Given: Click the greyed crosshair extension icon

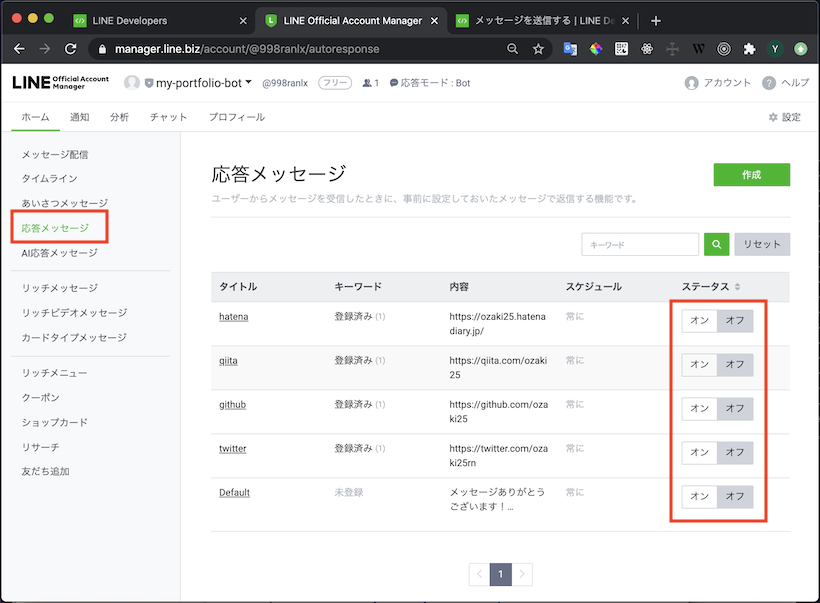Looking at the screenshot, I should click(673, 49).
